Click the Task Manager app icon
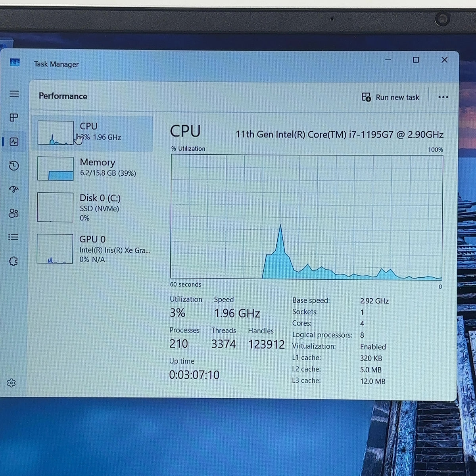This screenshot has height=476, width=476. click(15, 63)
